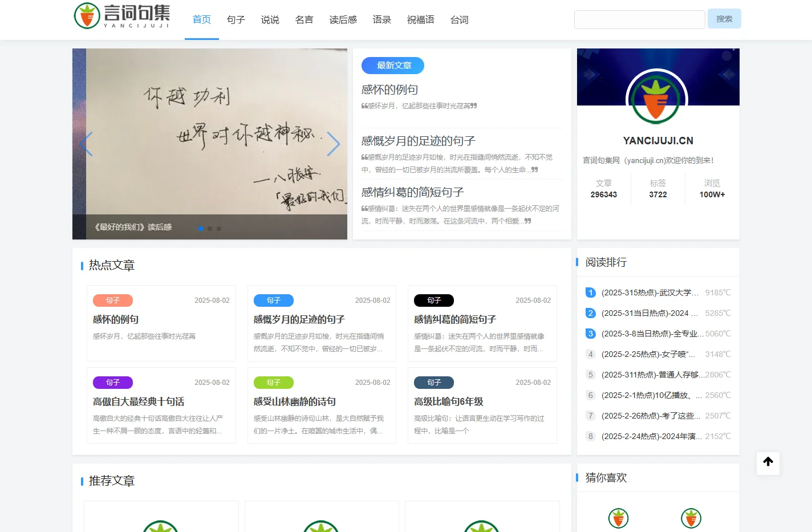The width and height of the screenshot is (812, 532).
Task: Click the purple 句子 tag on 高傲自大最经典十句话
Action: (x=113, y=383)
